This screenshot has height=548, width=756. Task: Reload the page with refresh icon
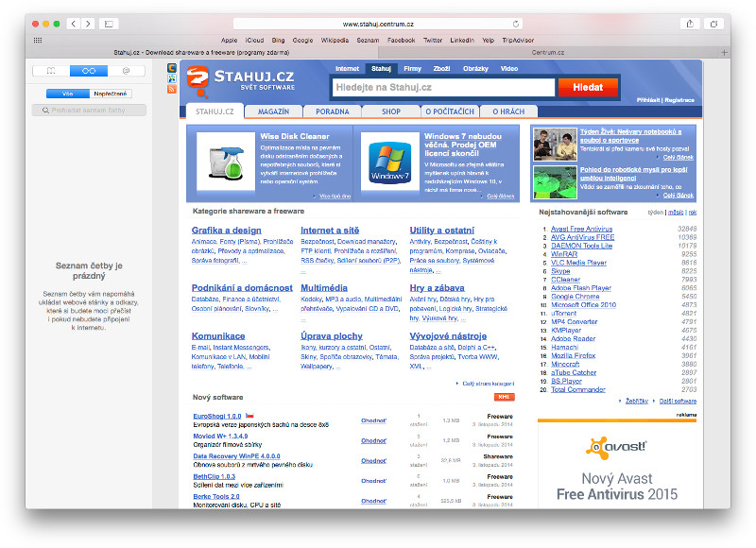[516, 24]
